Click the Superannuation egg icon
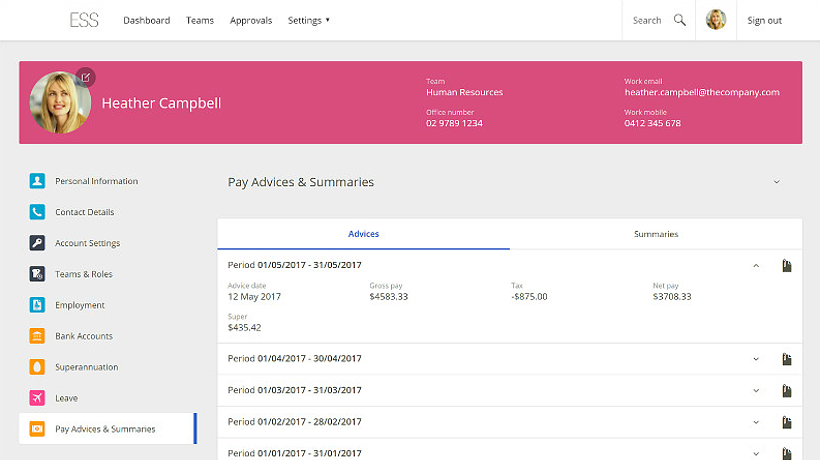The height and width of the screenshot is (460, 820). (x=37, y=367)
